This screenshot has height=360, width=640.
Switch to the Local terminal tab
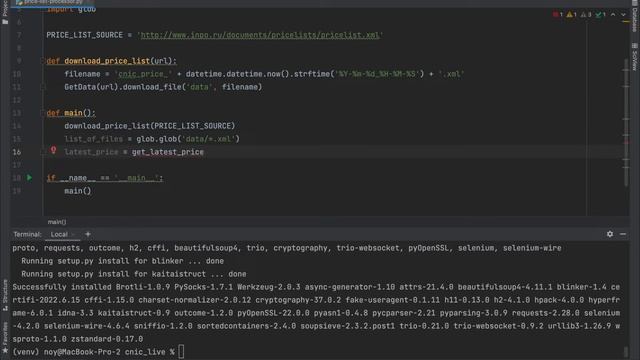tap(59, 234)
